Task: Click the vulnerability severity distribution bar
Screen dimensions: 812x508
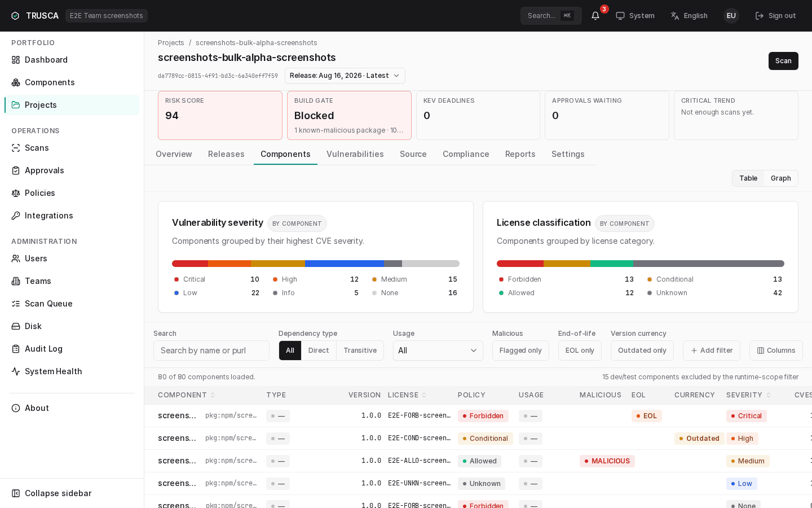Action: (x=316, y=264)
